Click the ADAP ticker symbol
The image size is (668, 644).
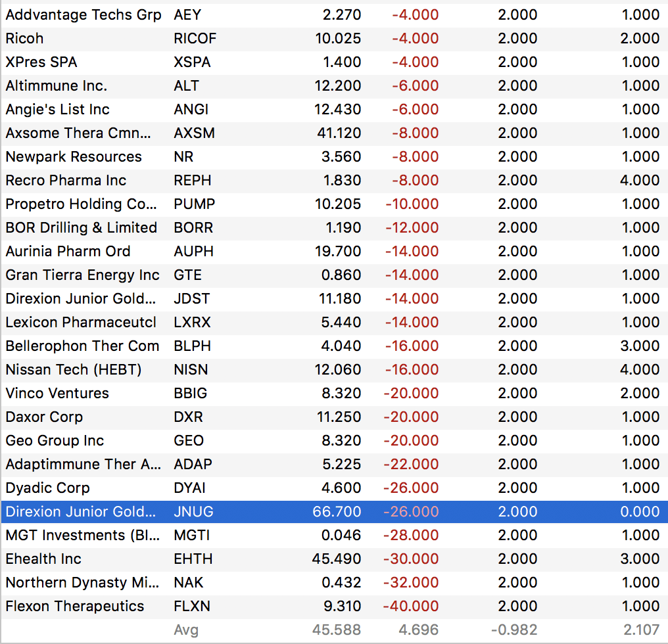pyautogui.click(x=193, y=464)
